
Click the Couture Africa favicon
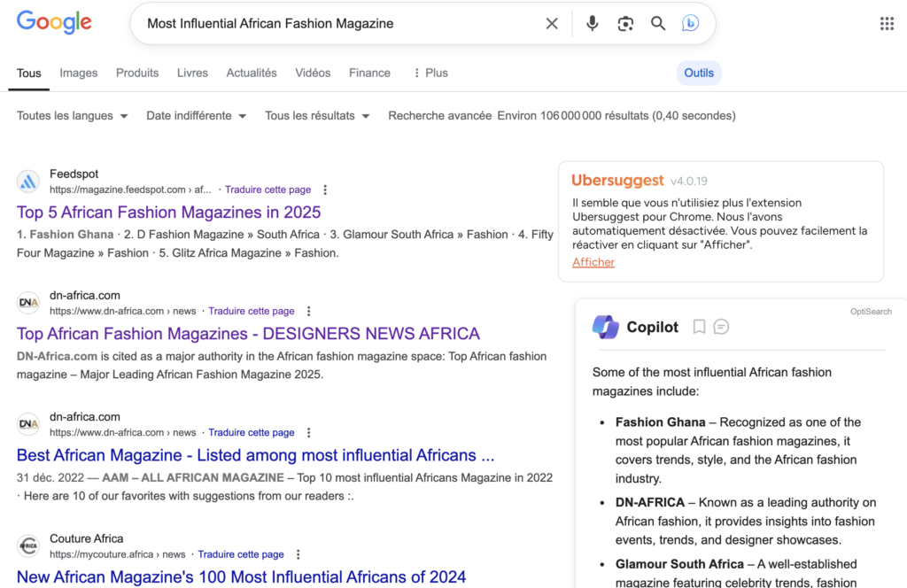27,545
